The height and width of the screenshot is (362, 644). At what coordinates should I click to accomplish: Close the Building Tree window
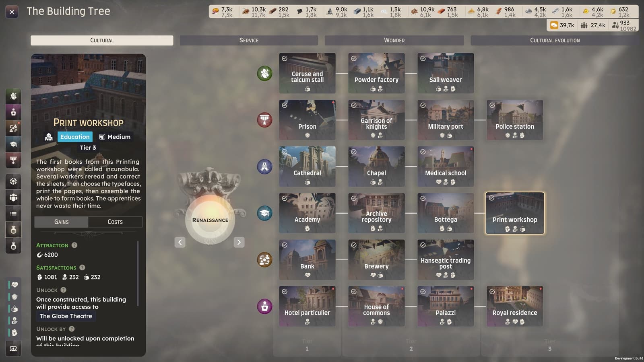pyautogui.click(x=12, y=12)
